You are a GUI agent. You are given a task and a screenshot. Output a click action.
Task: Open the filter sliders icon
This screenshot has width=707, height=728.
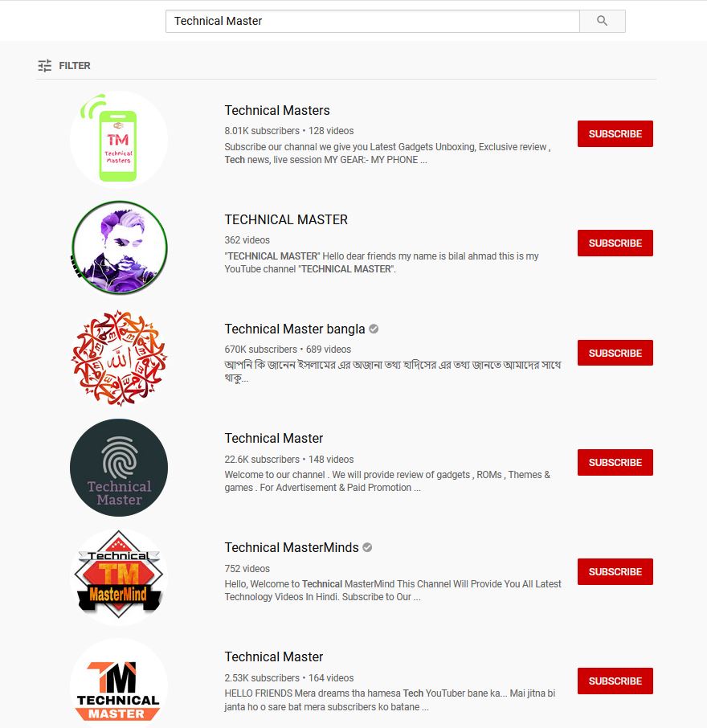[x=44, y=65]
